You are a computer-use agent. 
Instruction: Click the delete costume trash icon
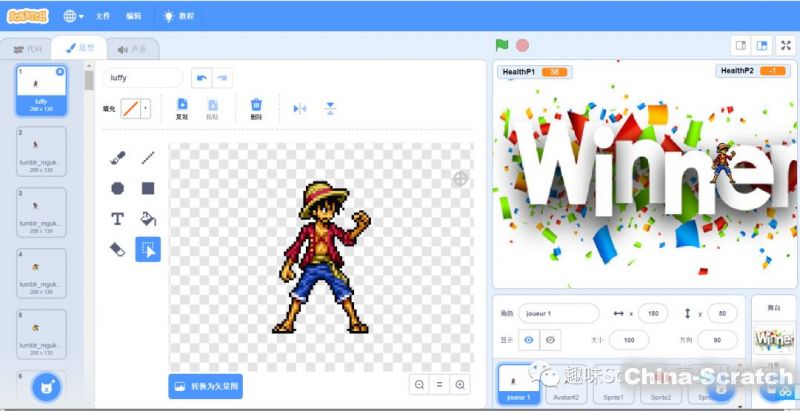coord(256,107)
